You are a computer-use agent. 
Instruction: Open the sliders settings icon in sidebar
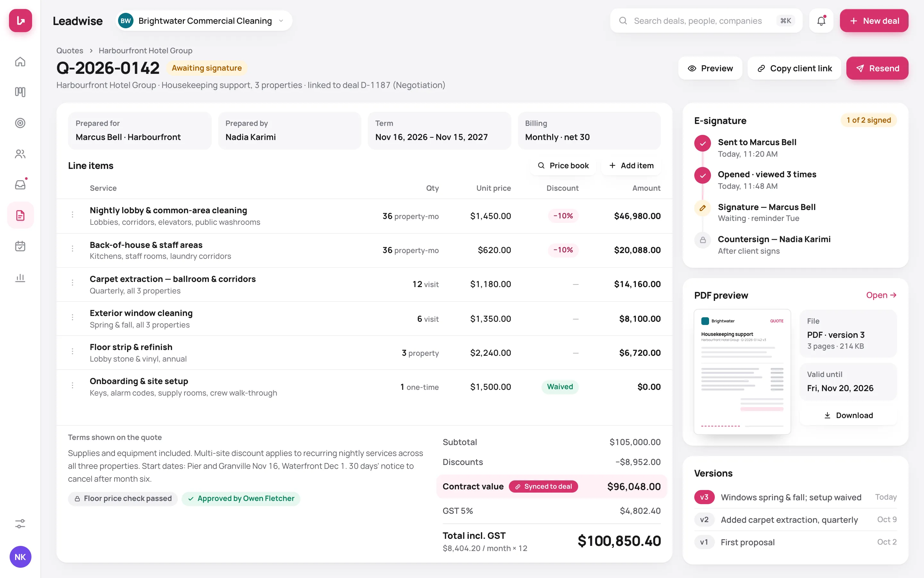pyautogui.click(x=20, y=524)
